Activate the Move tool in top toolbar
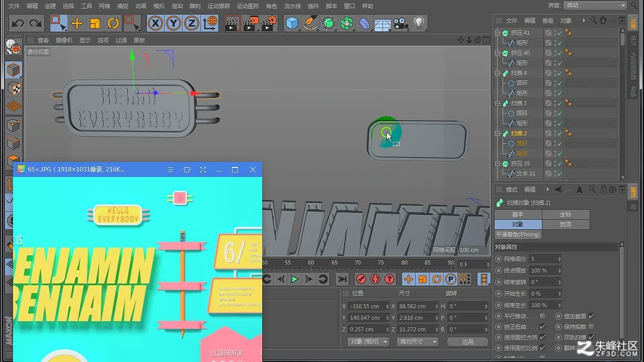 coord(77,23)
